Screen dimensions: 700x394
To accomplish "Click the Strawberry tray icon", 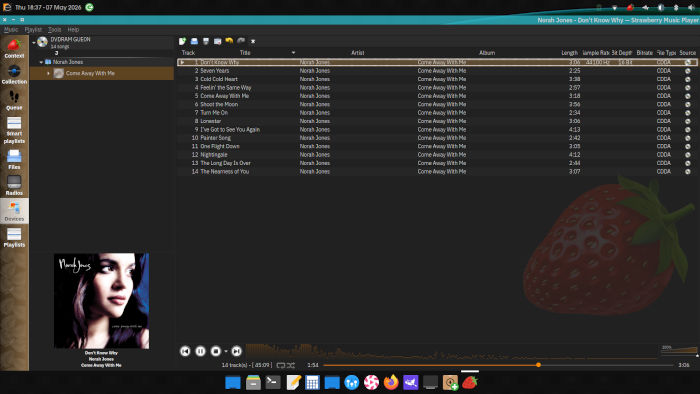I will [x=630, y=8].
